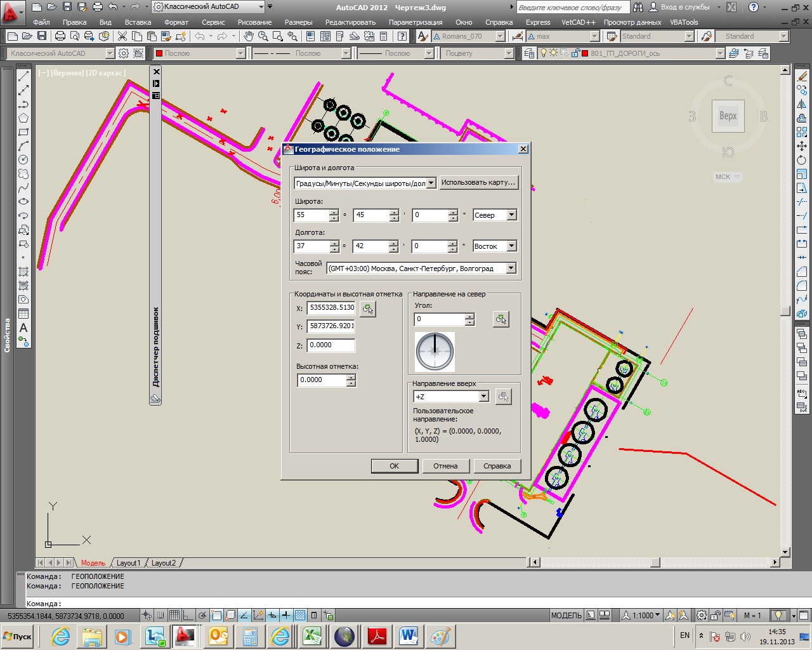The height and width of the screenshot is (650, 812).
Task: Pick coordinates point button next to X field
Action: [x=367, y=309]
